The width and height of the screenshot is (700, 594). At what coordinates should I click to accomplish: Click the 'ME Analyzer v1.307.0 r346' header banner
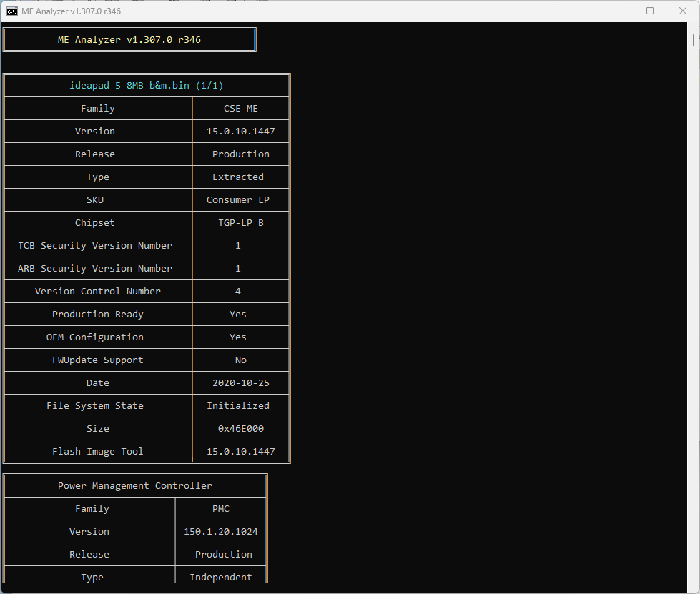point(129,40)
